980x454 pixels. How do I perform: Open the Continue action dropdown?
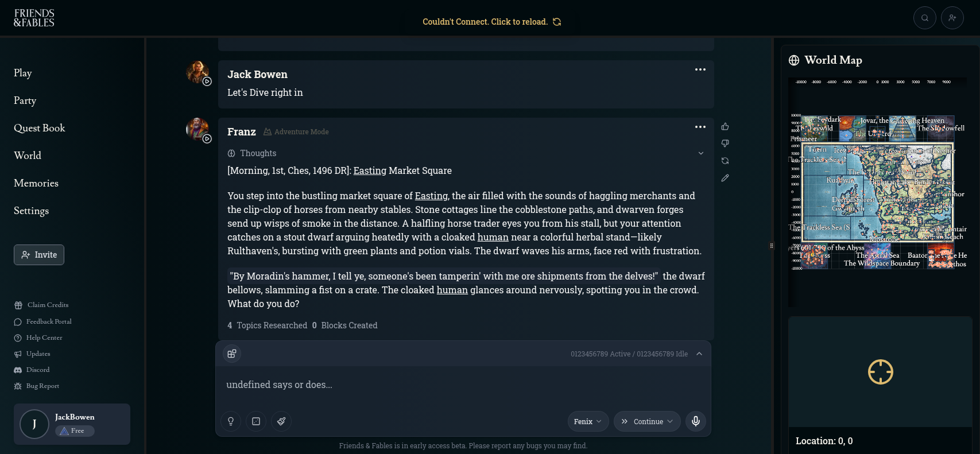(x=647, y=421)
